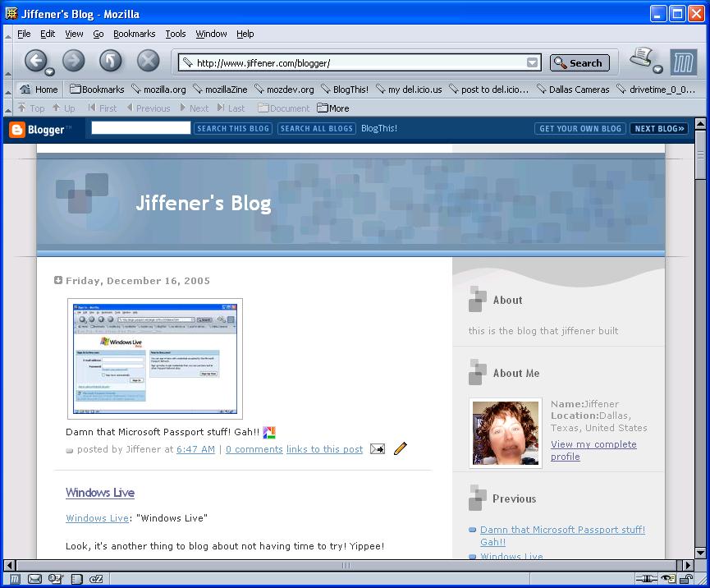Click the Address Book icon in status bar
Image resolution: width=710 pixels, height=588 pixels.
click(77, 578)
